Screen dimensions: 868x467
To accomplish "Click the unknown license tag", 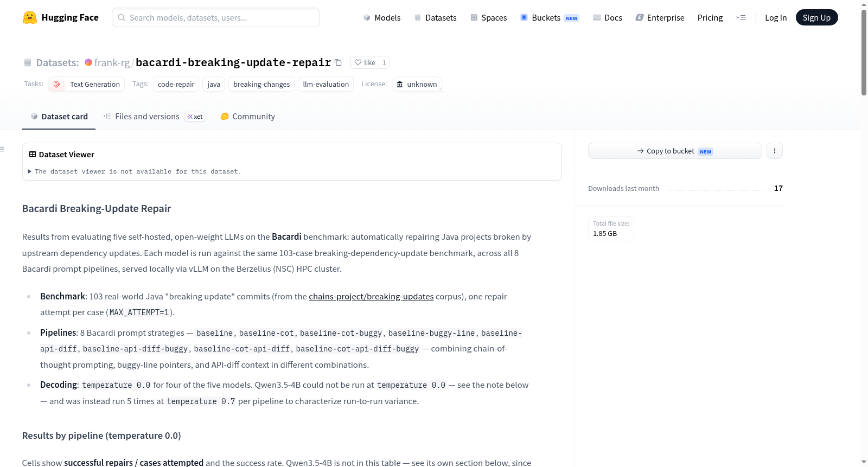I will coord(417,84).
